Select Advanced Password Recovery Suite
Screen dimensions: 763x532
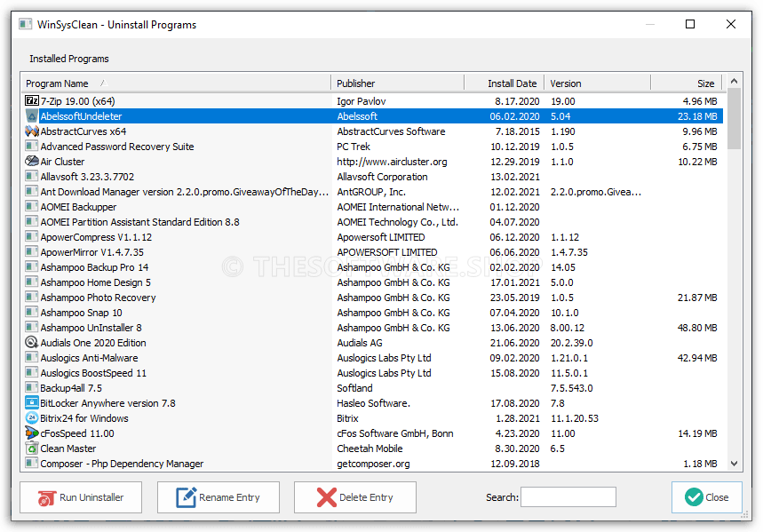click(374, 146)
